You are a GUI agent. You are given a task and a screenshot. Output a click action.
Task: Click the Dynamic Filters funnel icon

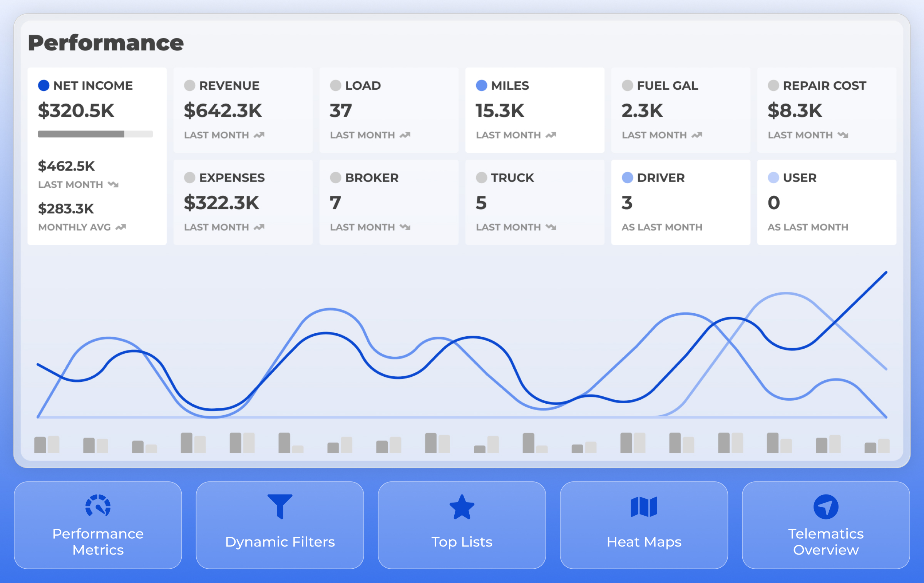(x=280, y=506)
